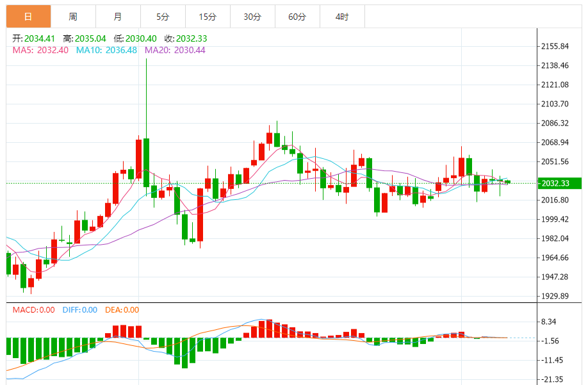588x385 pixels.
Task: Click the 1964.66 price axis label
Action: [x=555, y=258]
